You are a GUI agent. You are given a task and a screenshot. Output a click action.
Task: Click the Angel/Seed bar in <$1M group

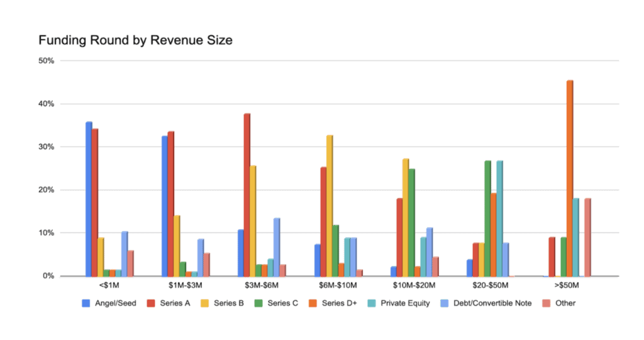point(89,199)
